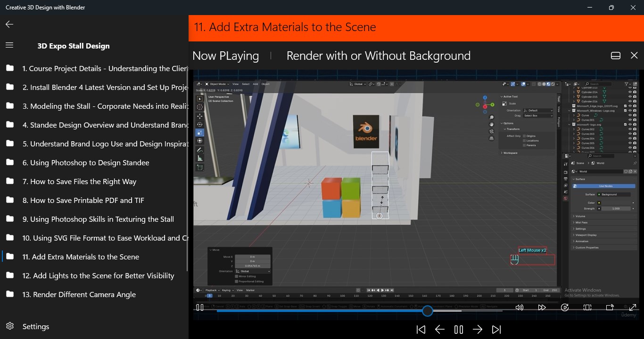Collapse the course sidebar using the hamburger icon

click(9, 45)
